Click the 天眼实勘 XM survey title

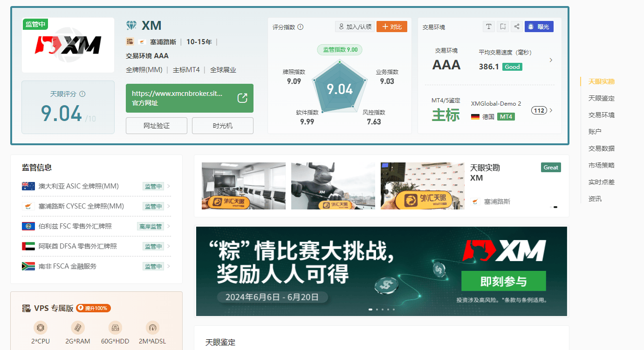(485, 173)
